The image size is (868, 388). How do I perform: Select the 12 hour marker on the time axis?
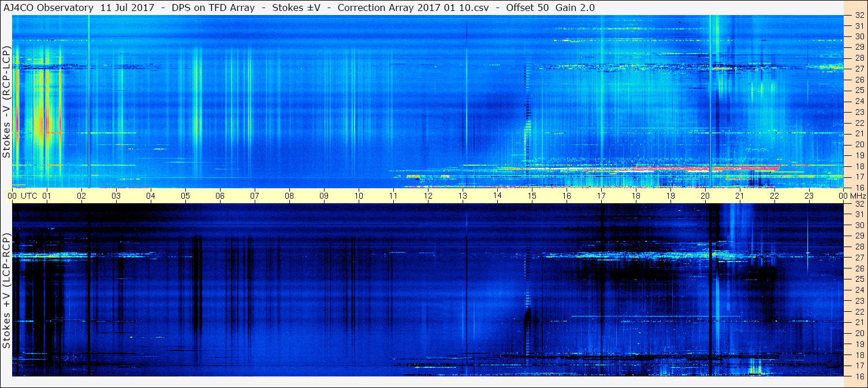pos(428,196)
